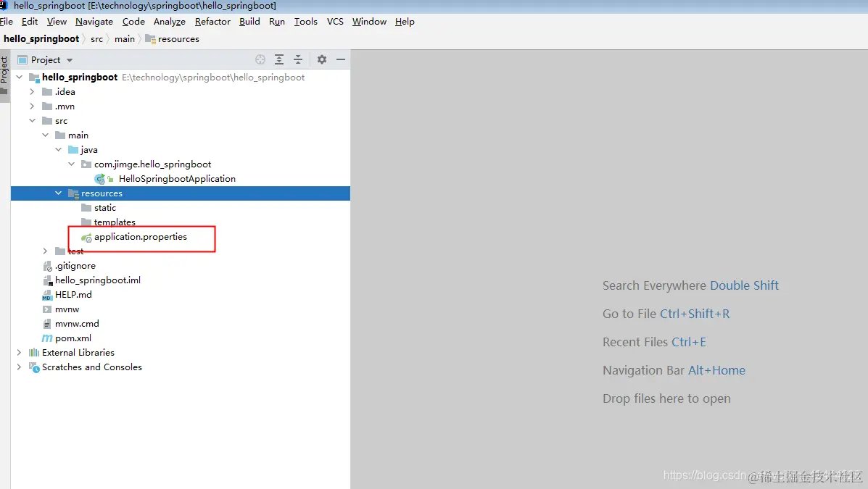Expand the .idea folder

[x=32, y=92]
